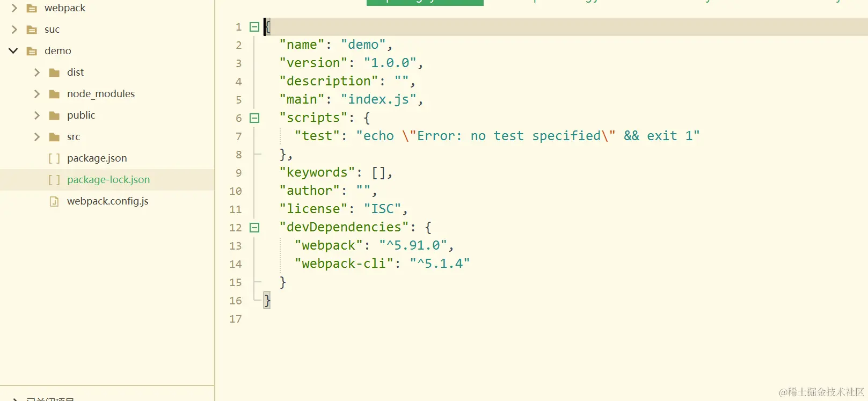Screen dimensions: 868x401
Task: Click the "1.0.0" version value
Action: [x=390, y=63]
